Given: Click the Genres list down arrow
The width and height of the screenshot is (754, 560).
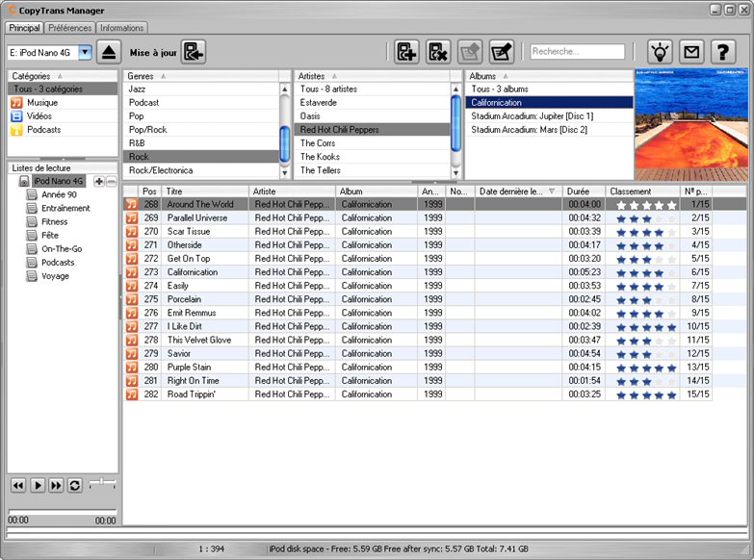Looking at the screenshot, I should [285, 172].
